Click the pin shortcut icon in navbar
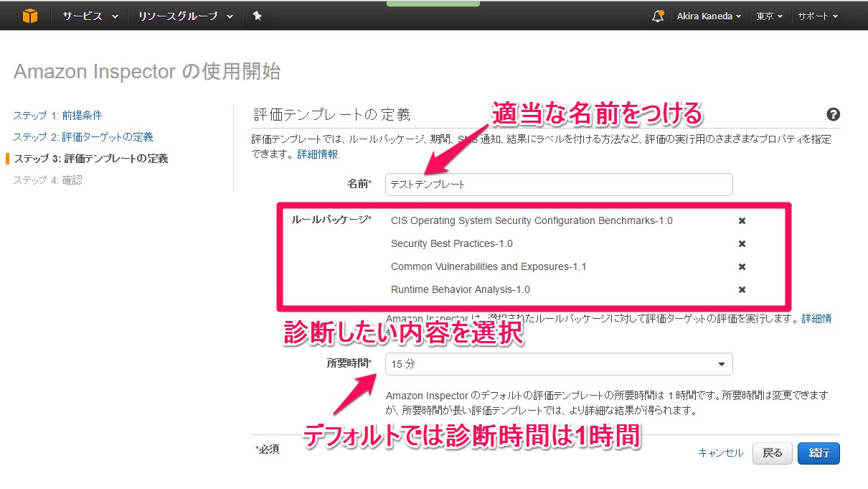Image resolution: width=868 pixels, height=489 pixels. (x=257, y=16)
